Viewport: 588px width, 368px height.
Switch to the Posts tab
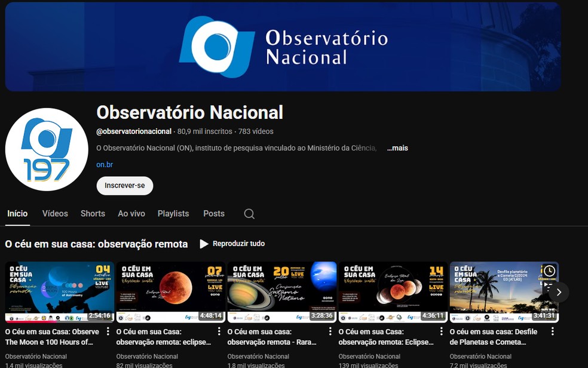point(214,214)
